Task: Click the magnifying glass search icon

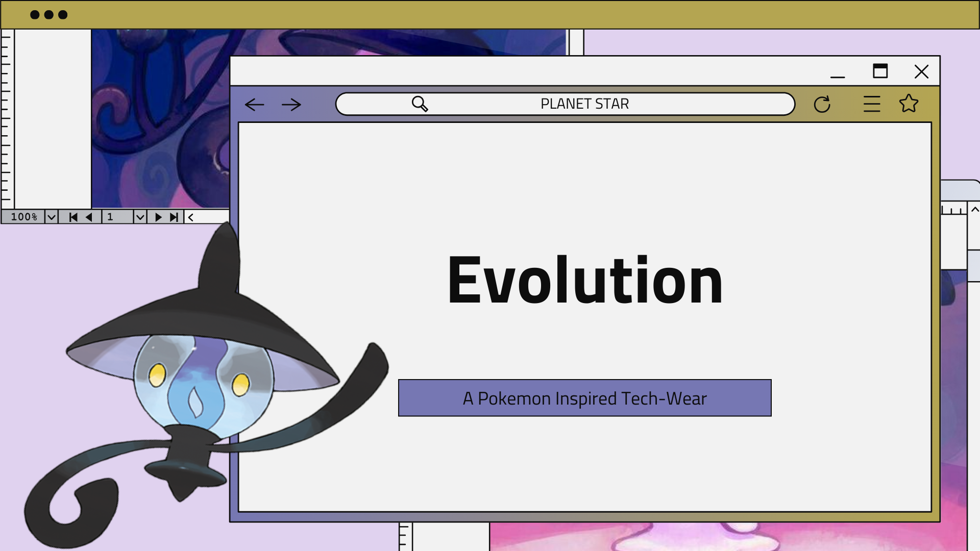Action: 420,104
